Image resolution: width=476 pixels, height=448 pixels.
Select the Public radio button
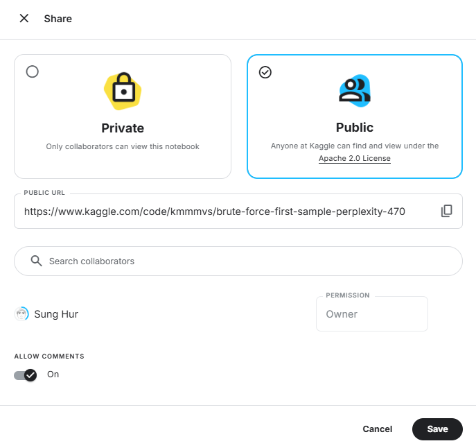265,72
